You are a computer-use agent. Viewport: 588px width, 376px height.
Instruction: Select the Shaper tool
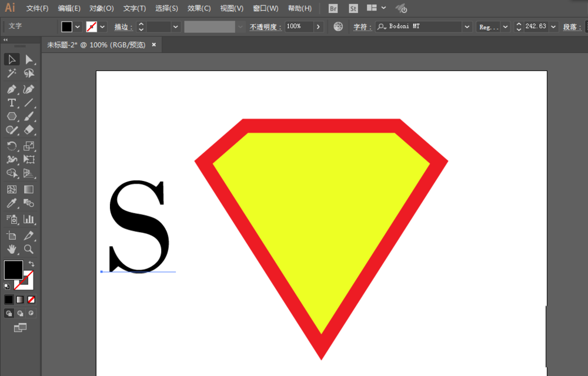[x=12, y=130]
